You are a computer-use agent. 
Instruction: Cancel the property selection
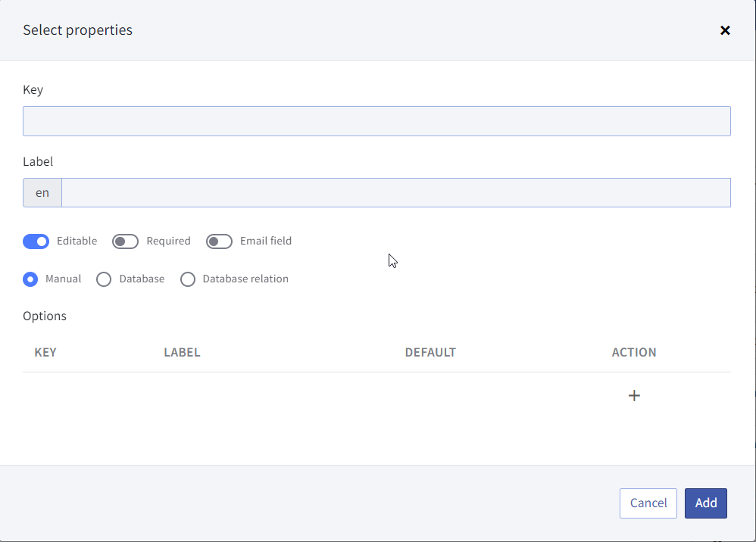tap(648, 503)
